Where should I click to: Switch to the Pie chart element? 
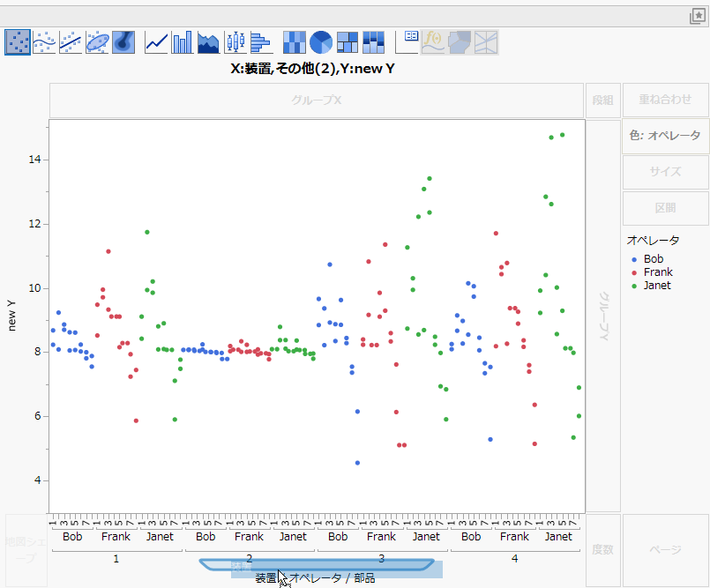click(x=321, y=42)
